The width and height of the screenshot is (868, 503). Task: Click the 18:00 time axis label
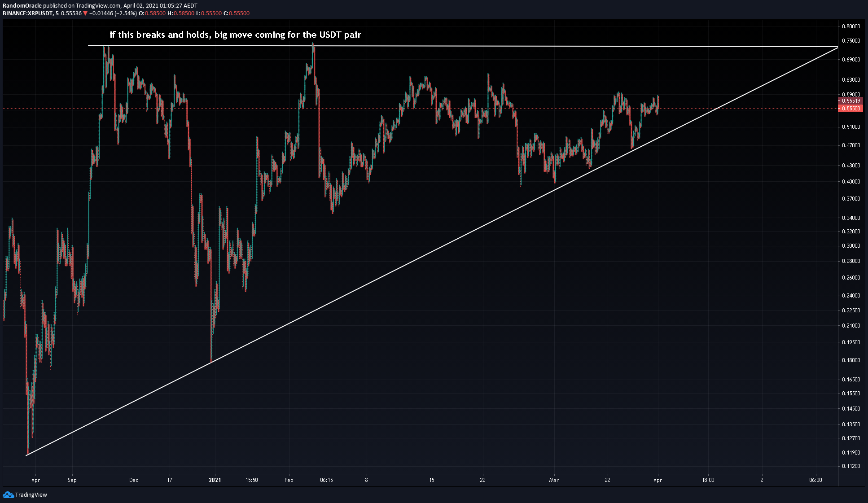(x=708, y=480)
